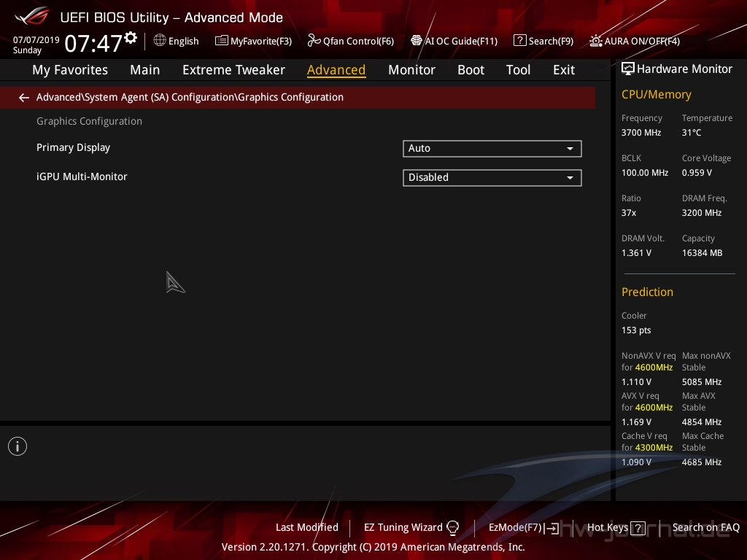This screenshot has width=747, height=560.
Task: Click the 1.169 V AVX value
Action: click(x=636, y=422)
